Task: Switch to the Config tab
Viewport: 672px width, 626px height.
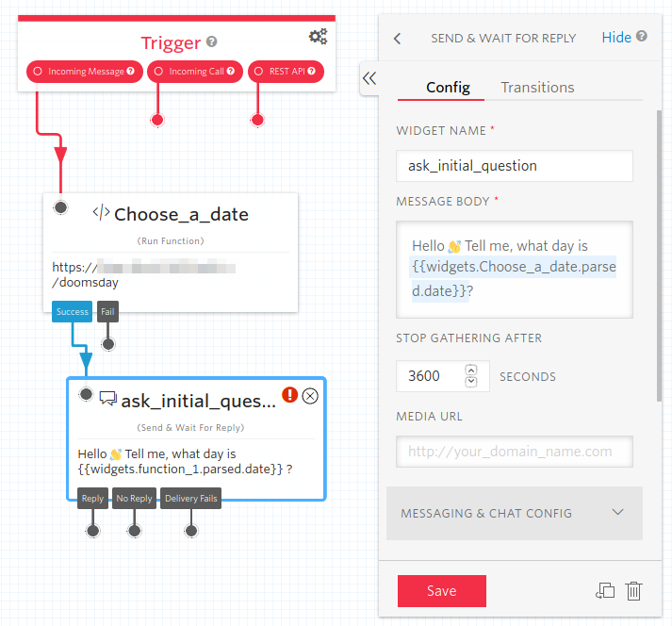Action: 448,88
